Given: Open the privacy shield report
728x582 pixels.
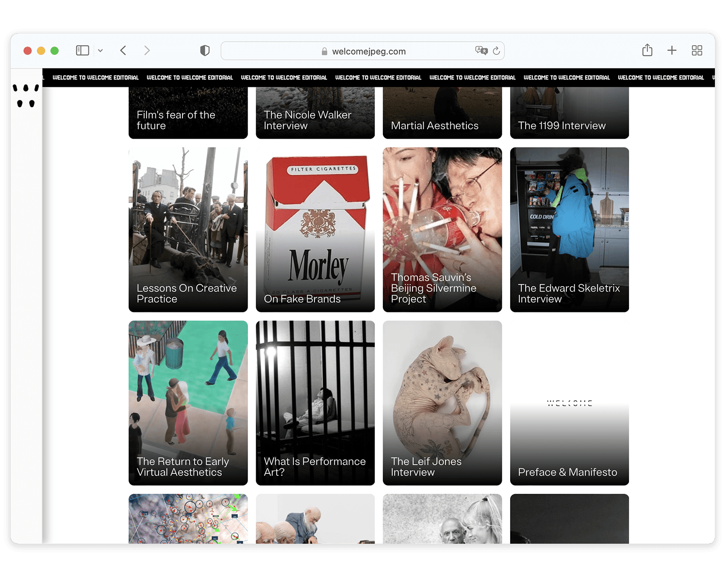Looking at the screenshot, I should tap(205, 50).
